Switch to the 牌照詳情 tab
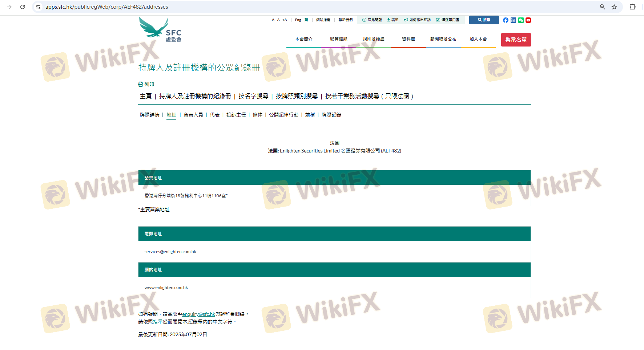This screenshot has width=644, height=350. click(x=150, y=115)
